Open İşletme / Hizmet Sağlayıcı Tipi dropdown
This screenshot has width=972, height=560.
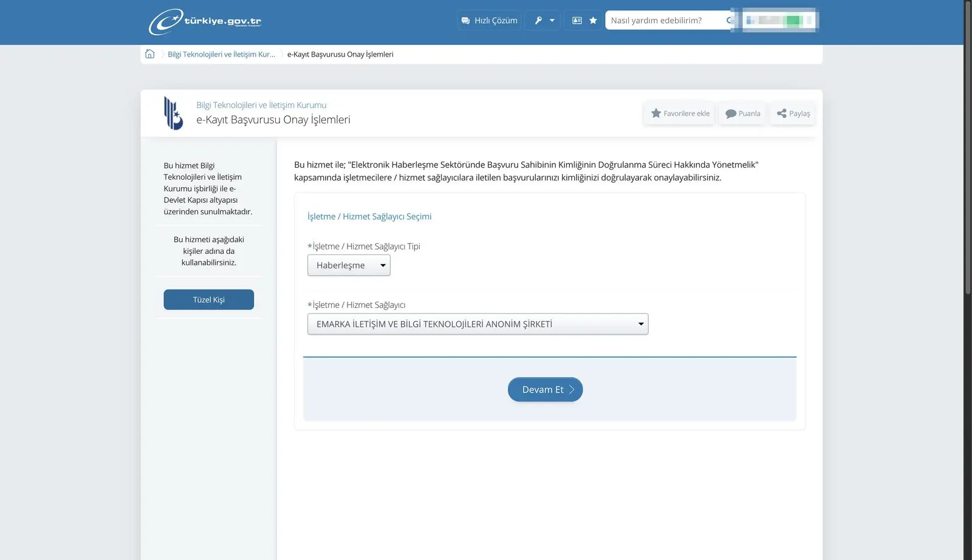[349, 265]
